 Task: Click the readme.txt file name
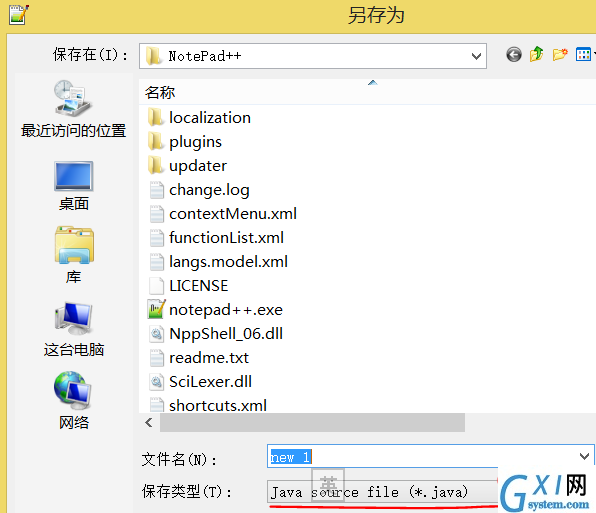tap(209, 358)
